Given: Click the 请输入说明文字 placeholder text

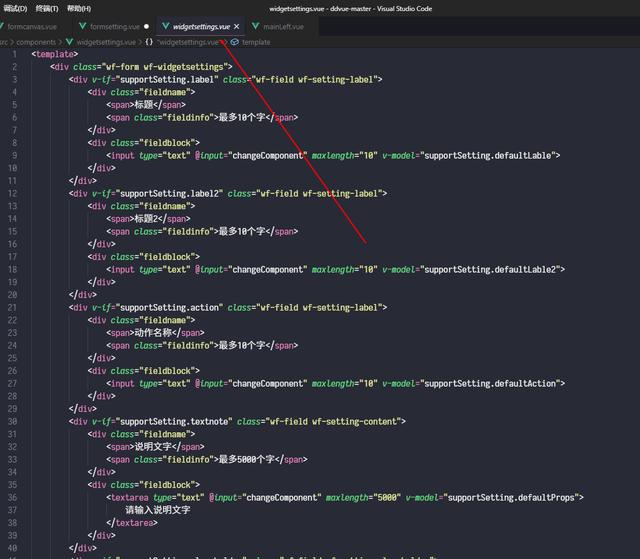Looking at the screenshot, I should [x=158, y=510].
